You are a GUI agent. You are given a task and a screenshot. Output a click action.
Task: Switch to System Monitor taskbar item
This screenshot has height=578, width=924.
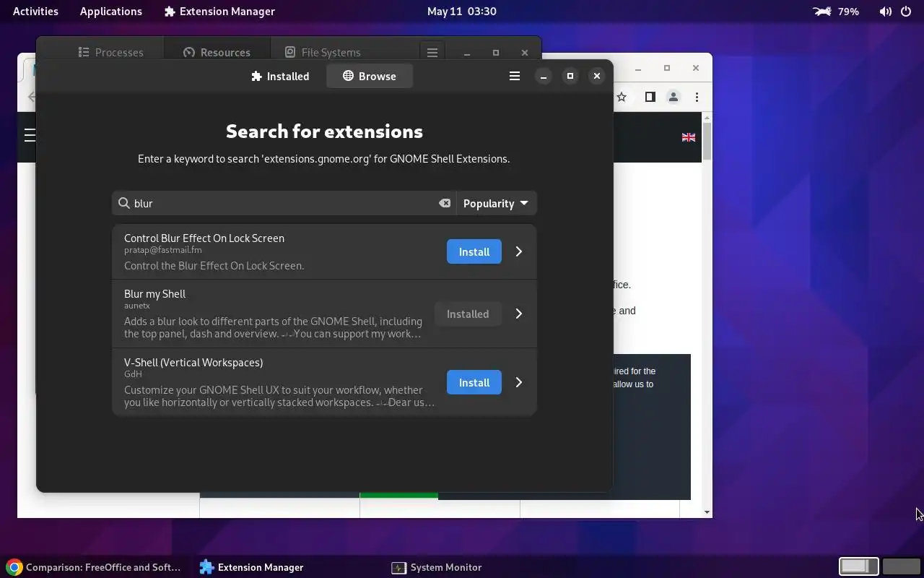click(x=437, y=567)
